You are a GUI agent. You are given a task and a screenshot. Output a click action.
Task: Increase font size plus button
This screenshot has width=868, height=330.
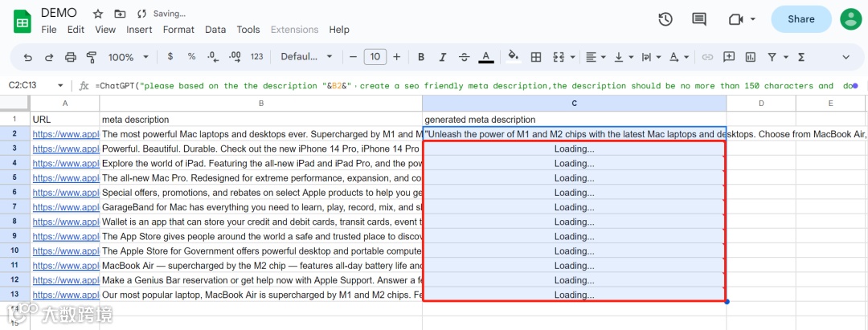point(397,56)
